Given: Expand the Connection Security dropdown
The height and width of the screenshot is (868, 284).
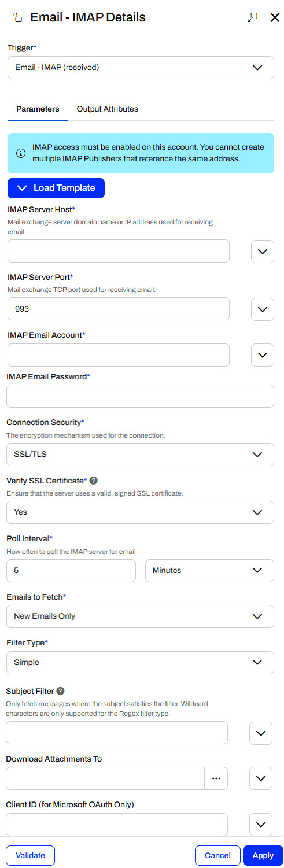Looking at the screenshot, I should point(140,455).
